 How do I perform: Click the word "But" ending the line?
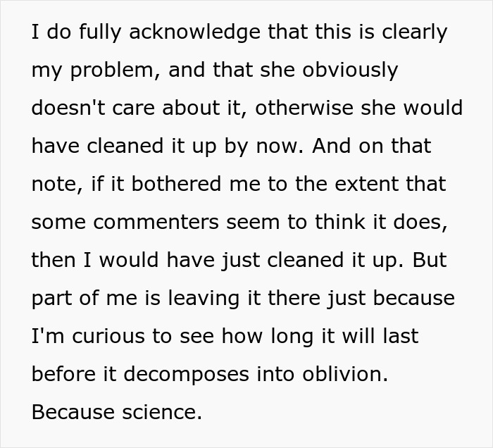click(429, 261)
